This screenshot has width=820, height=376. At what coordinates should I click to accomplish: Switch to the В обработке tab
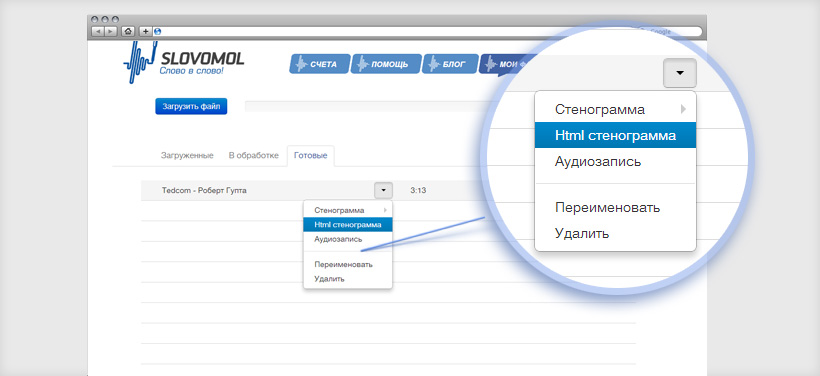tap(254, 156)
